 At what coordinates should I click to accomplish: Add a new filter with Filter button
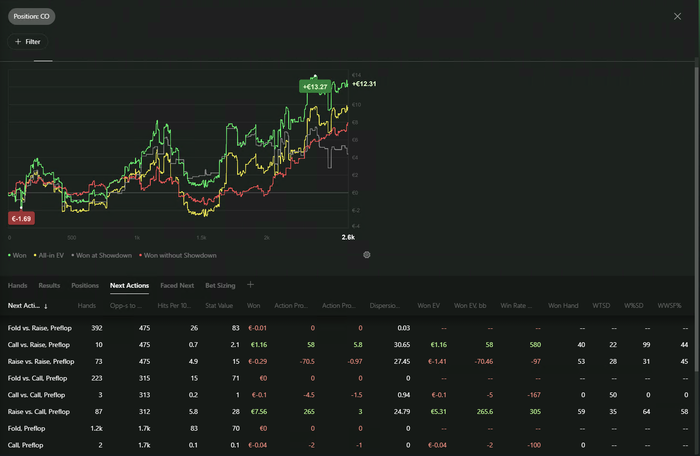click(x=28, y=42)
